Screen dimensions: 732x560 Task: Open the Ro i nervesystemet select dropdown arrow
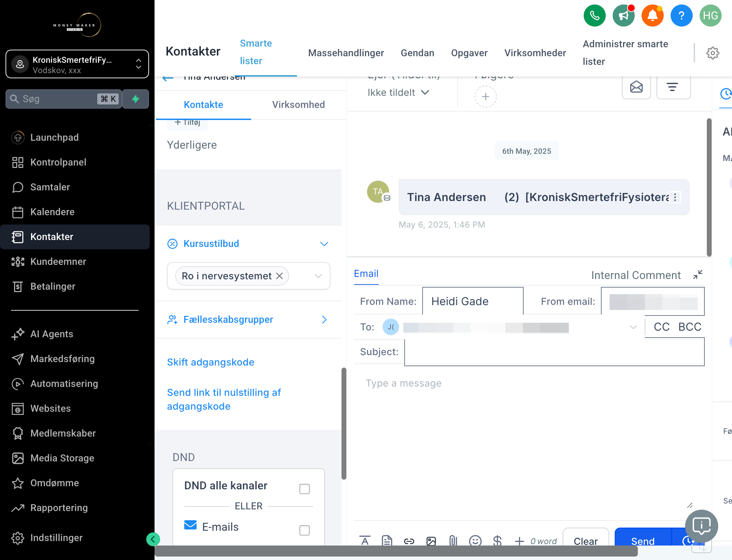coord(318,276)
